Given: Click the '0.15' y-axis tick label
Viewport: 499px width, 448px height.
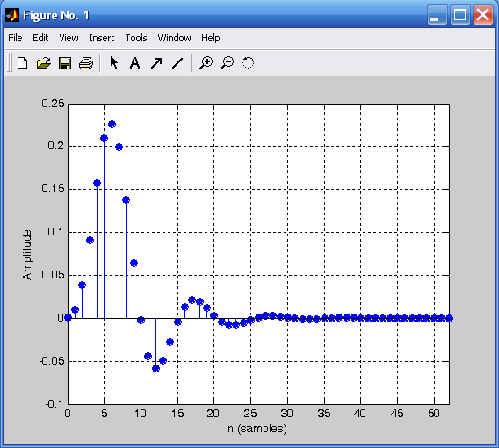Looking at the screenshot, I should click(53, 189).
